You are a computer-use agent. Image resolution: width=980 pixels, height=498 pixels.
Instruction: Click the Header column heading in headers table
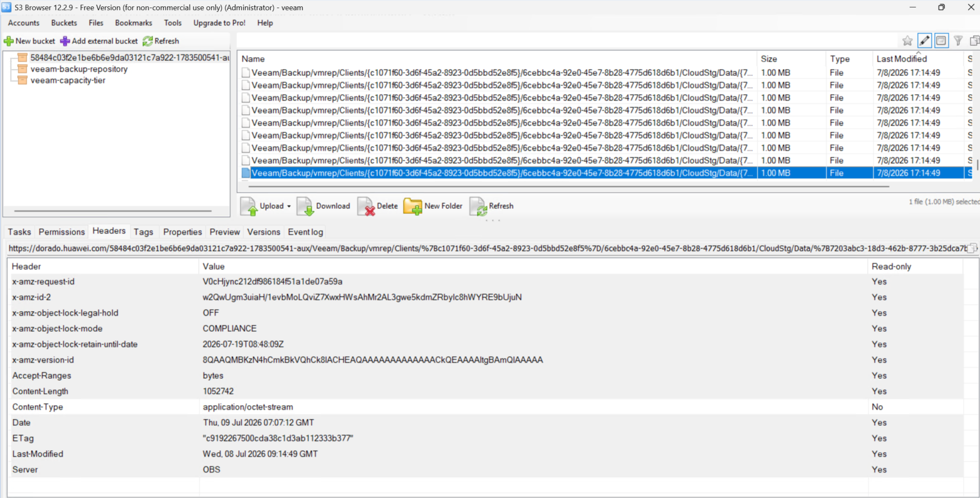(x=103, y=267)
